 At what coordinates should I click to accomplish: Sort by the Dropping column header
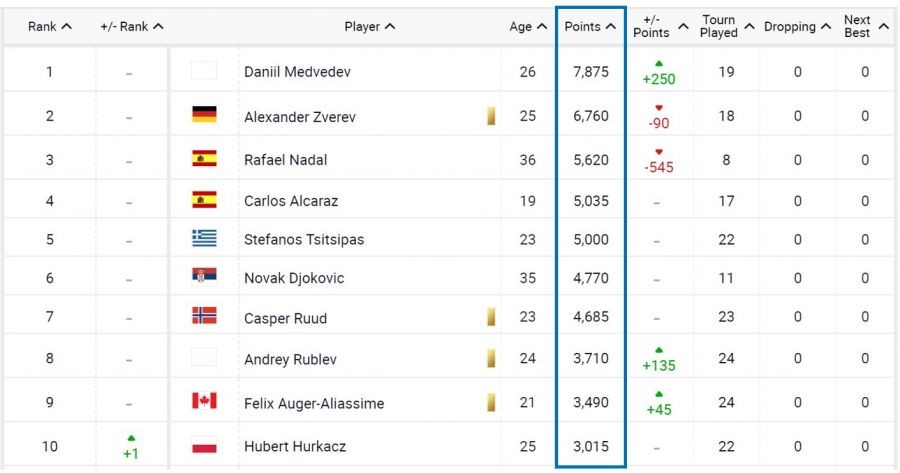pos(797,27)
